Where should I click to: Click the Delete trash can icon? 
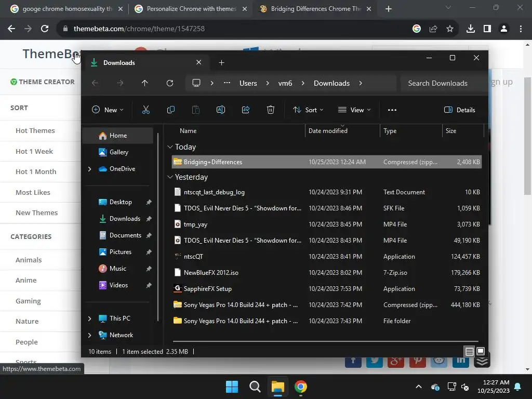270,110
